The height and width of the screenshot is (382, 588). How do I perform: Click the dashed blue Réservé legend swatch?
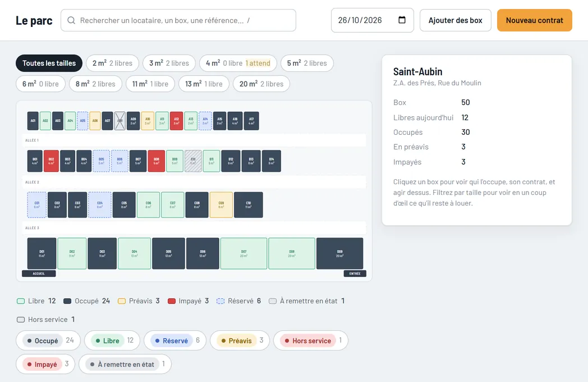tap(220, 301)
